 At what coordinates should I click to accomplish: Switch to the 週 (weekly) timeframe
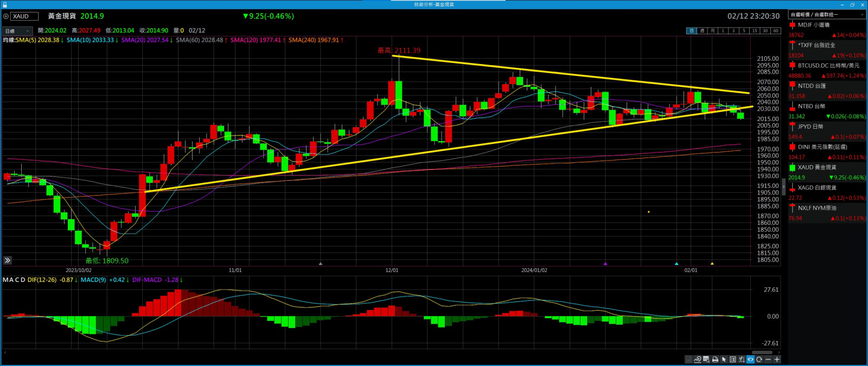pos(702,31)
